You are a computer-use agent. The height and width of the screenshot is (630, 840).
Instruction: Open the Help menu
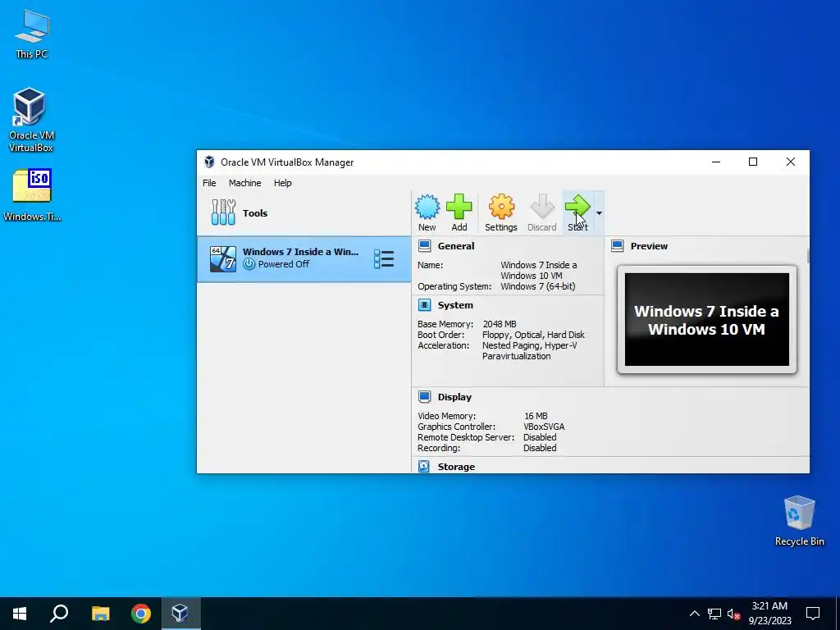point(283,183)
